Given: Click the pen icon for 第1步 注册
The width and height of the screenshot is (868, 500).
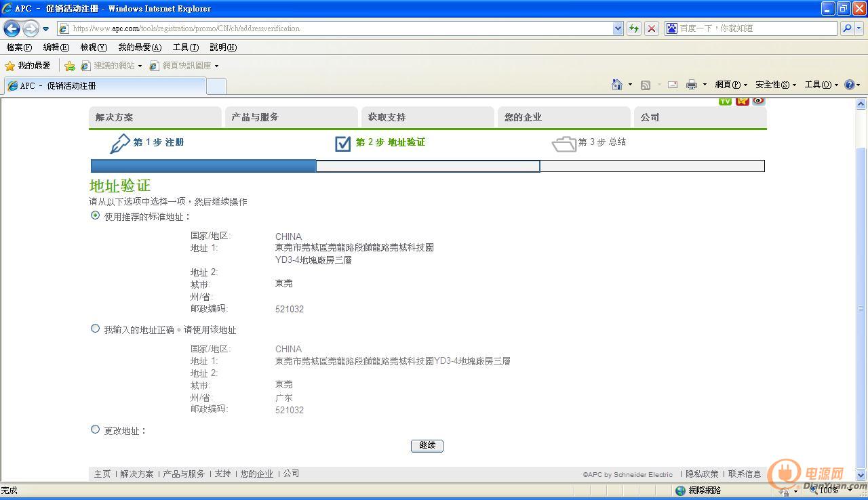Looking at the screenshot, I should pyautogui.click(x=119, y=143).
